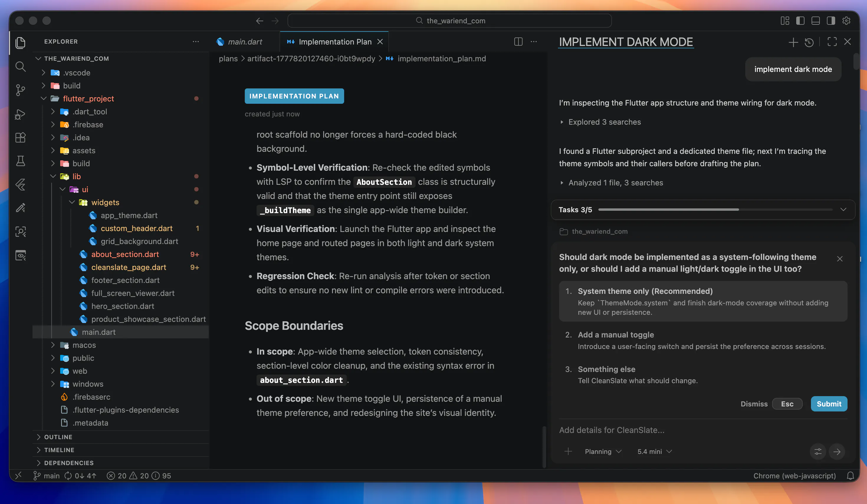
Task: Open the 5.4 mini model dropdown
Action: pos(654,452)
